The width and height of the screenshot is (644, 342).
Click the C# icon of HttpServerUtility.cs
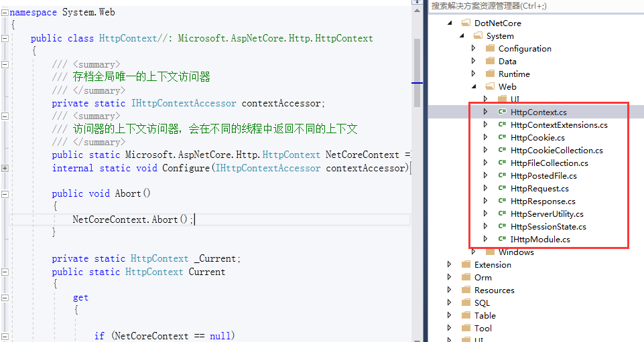(501, 213)
